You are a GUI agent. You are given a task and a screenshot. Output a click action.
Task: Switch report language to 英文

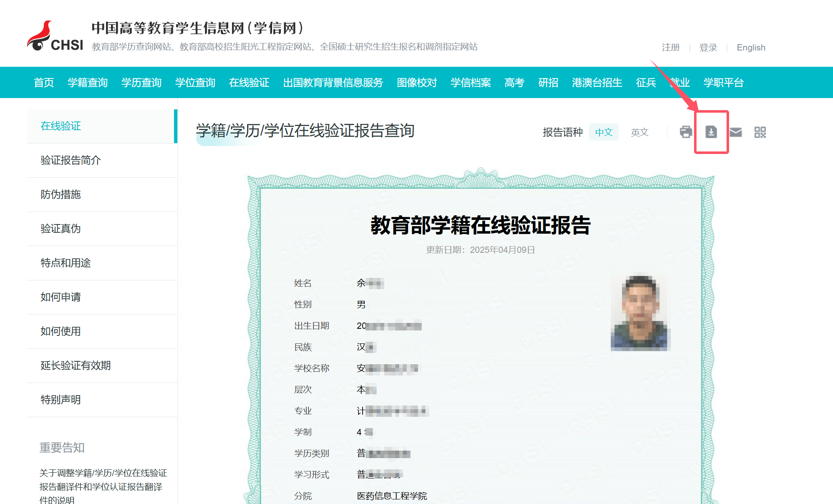pyautogui.click(x=639, y=132)
